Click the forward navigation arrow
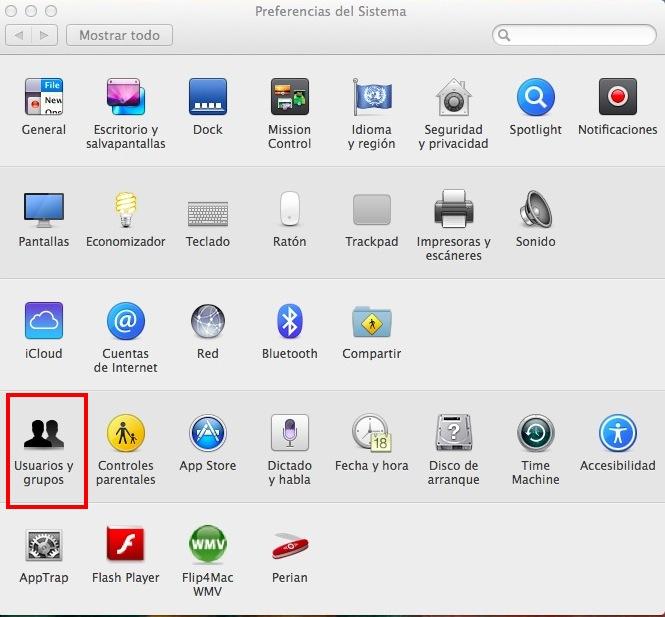The width and height of the screenshot is (665, 617). tap(44, 35)
